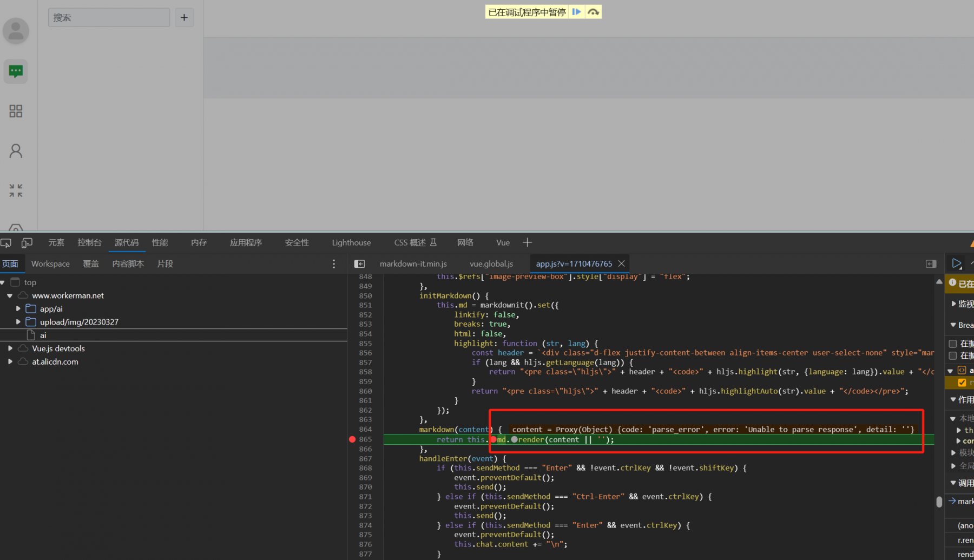Expand the app/ai folder

point(18,308)
